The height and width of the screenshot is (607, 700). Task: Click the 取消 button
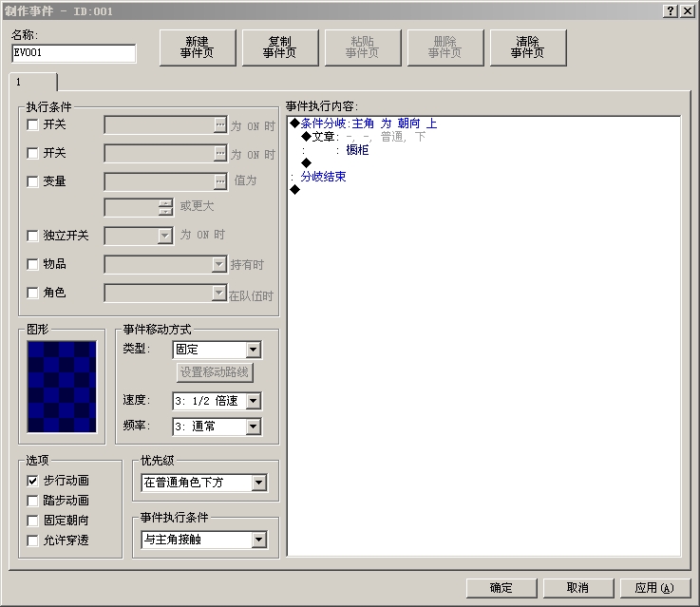pos(578,588)
